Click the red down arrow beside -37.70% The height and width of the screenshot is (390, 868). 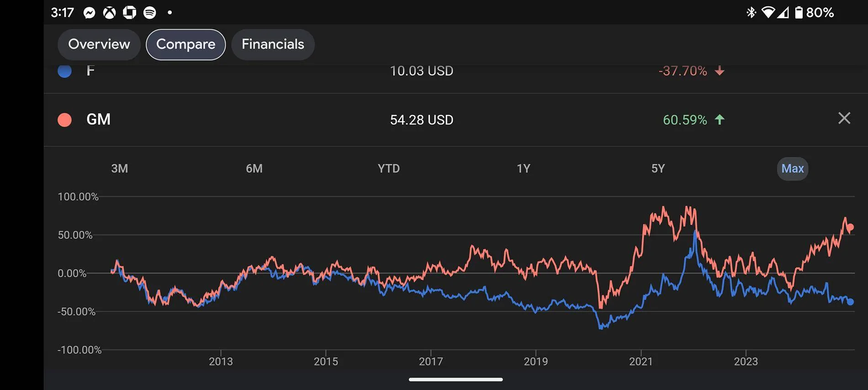720,70
